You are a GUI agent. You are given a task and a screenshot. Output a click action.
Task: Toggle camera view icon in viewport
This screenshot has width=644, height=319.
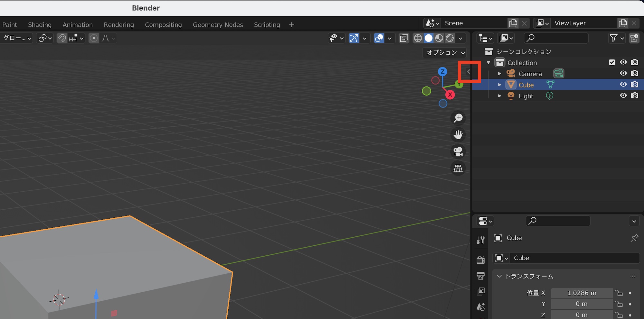coord(458,151)
